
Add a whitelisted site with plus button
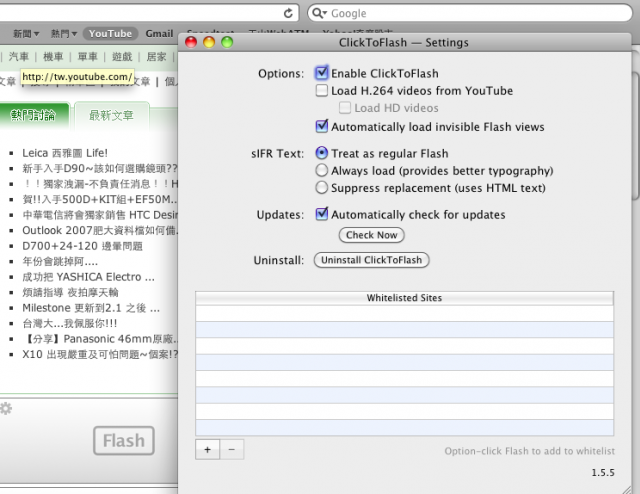207,449
